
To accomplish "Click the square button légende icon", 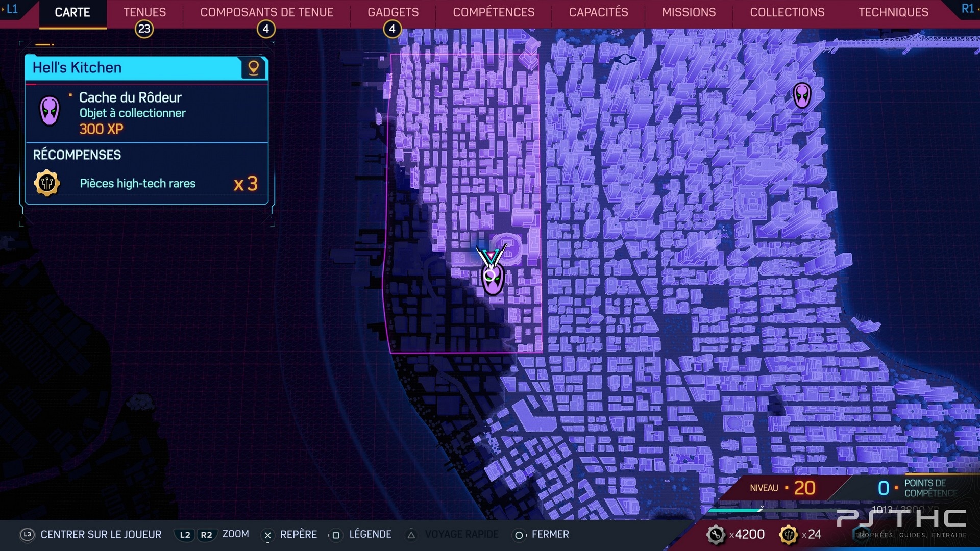I will [335, 535].
